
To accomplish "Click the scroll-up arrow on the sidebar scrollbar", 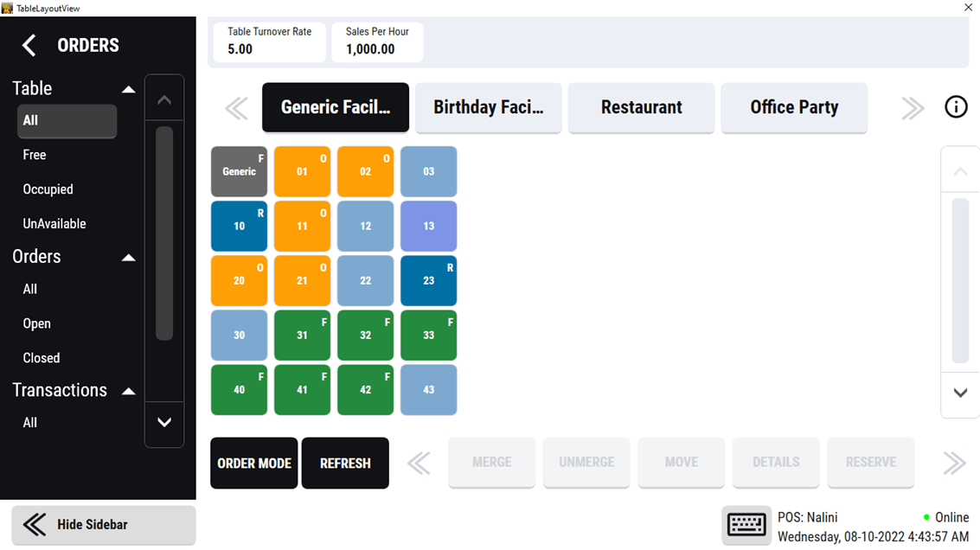I will 164,97.
